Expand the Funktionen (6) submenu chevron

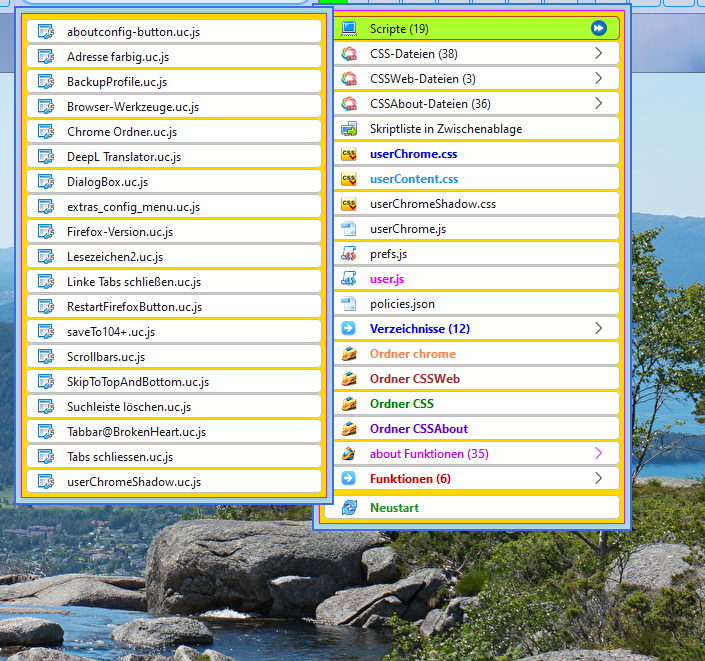[x=599, y=479]
